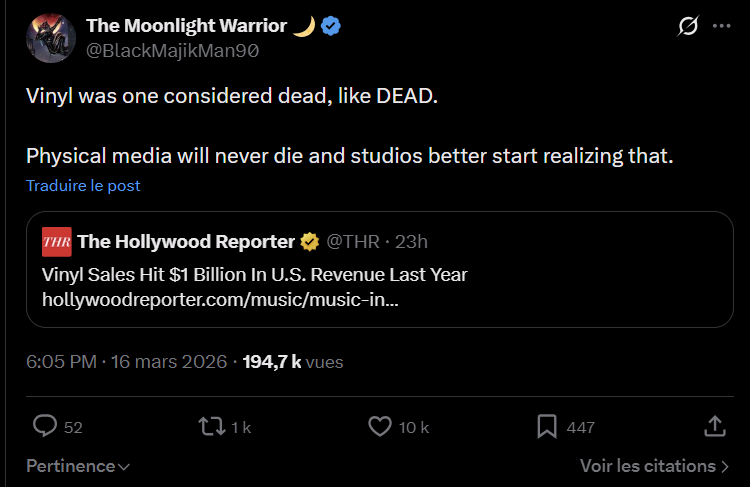Click the Grok icon at top right
Viewport: 750px width, 487px height.
point(687,27)
